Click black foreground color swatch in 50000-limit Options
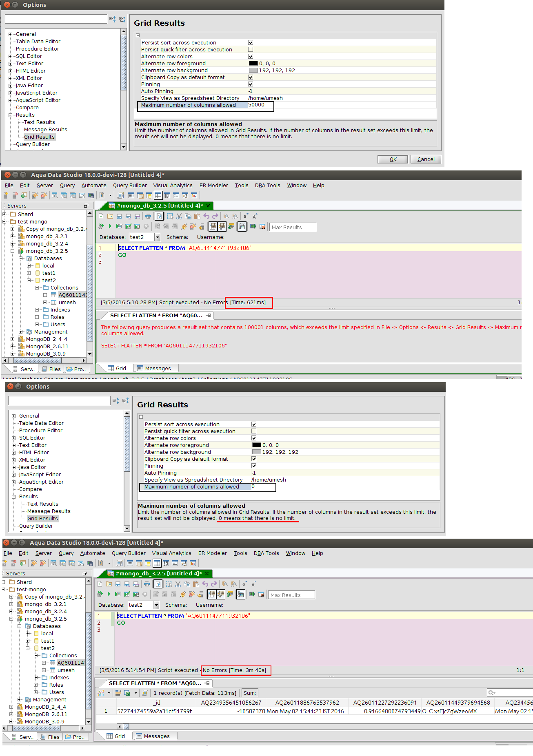533x756 pixels. coord(253,63)
